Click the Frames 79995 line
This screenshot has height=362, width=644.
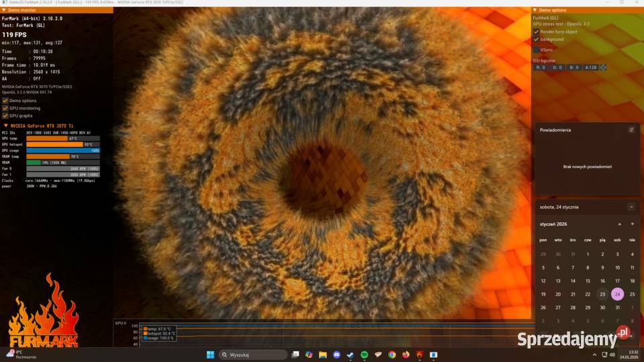(x=23, y=58)
